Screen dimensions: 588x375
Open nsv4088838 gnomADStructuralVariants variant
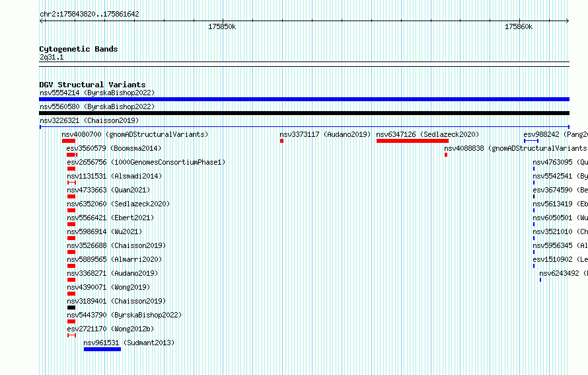pos(516,148)
